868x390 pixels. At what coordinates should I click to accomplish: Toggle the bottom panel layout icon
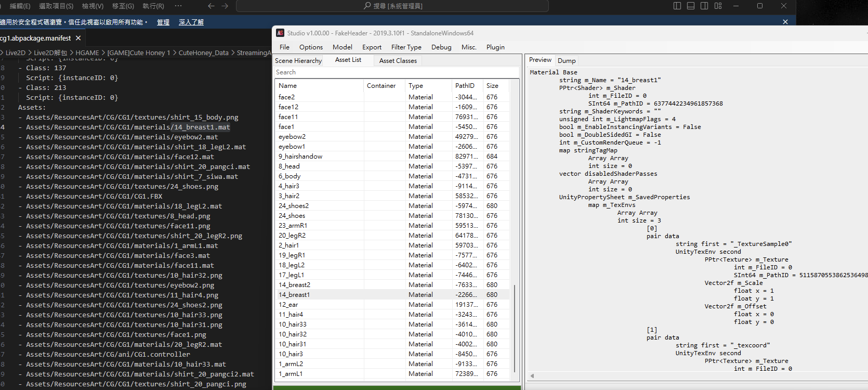[691, 6]
